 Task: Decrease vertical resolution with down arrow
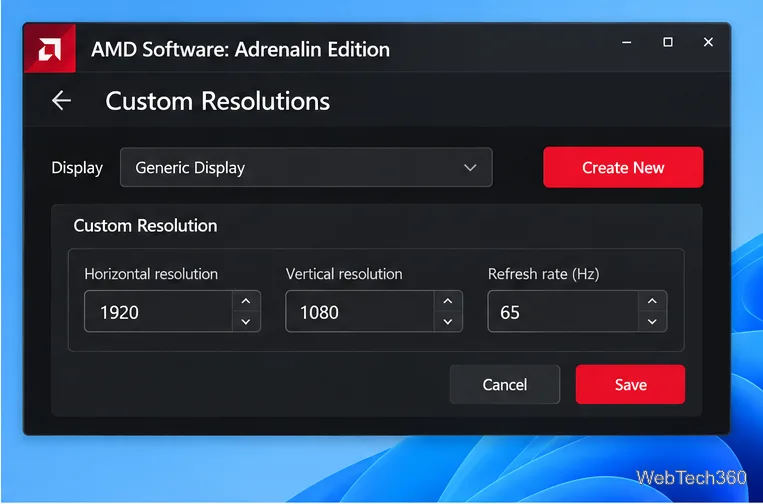coord(448,322)
